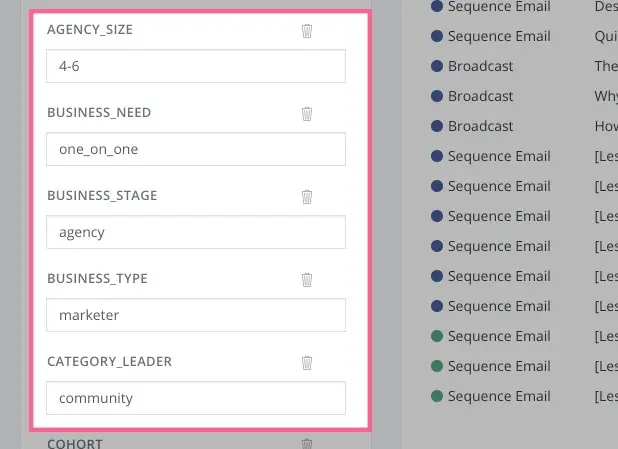Viewport: 618px width, 449px height.
Task: Open the first Broadcast email entry
Action: point(480,66)
